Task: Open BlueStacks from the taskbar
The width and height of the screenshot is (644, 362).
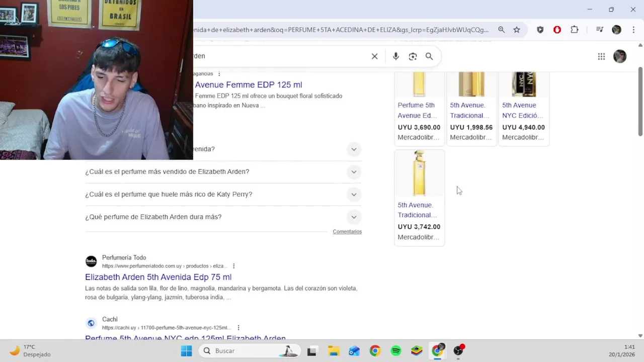Action: point(417,351)
